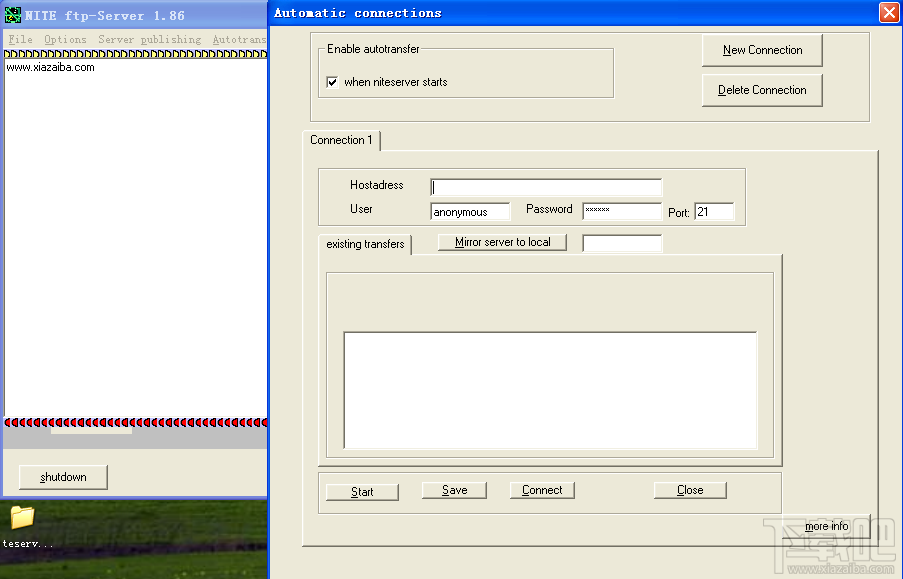Open the Options menu
The height and width of the screenshot is (579, 903).
pyautogui.click(x=64, y=38)
